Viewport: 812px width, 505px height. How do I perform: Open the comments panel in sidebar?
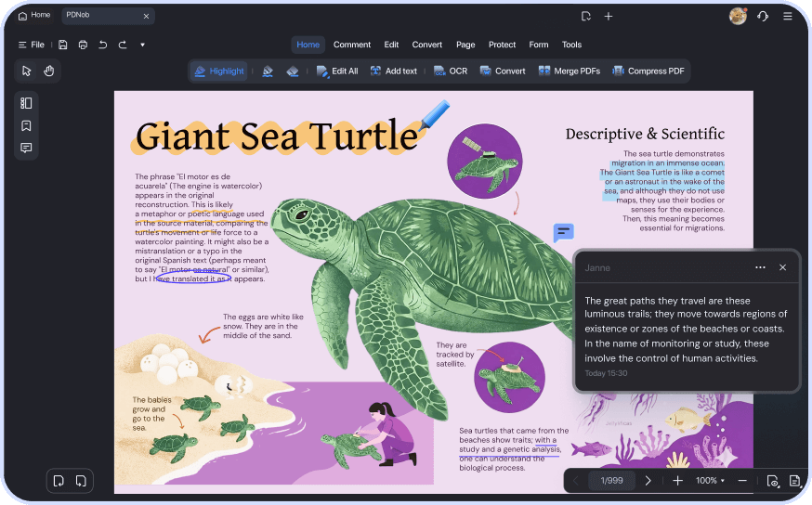(26, 148)
